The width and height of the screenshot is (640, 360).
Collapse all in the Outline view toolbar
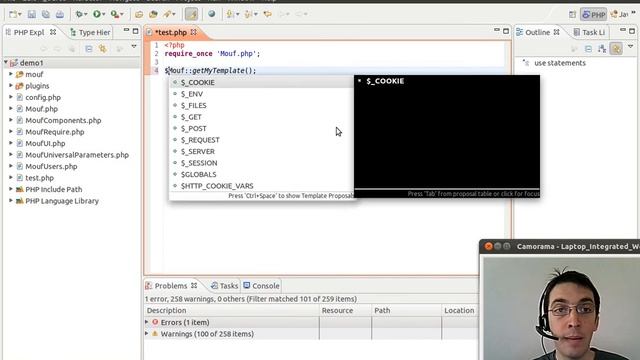pos(588,49)
